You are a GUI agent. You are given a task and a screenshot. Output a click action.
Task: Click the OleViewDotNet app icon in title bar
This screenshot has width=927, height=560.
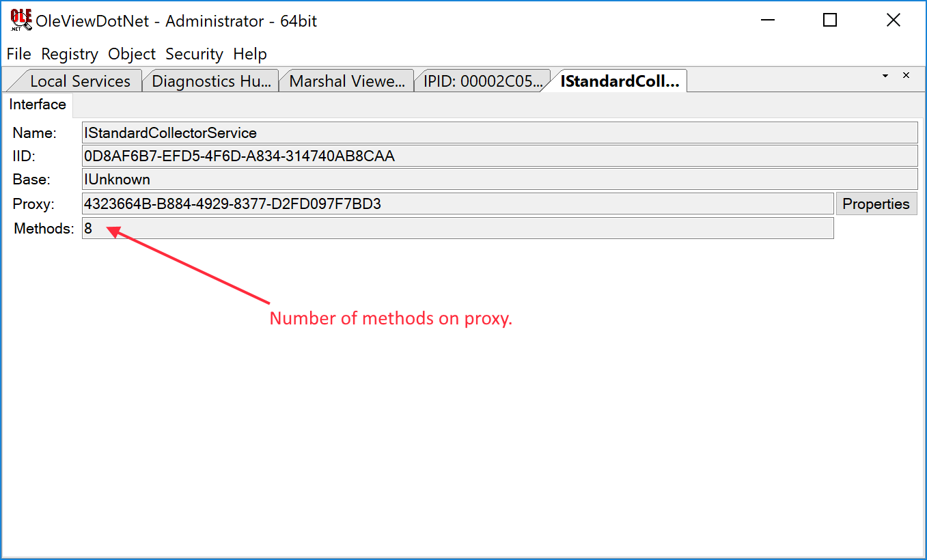(20, 20)
